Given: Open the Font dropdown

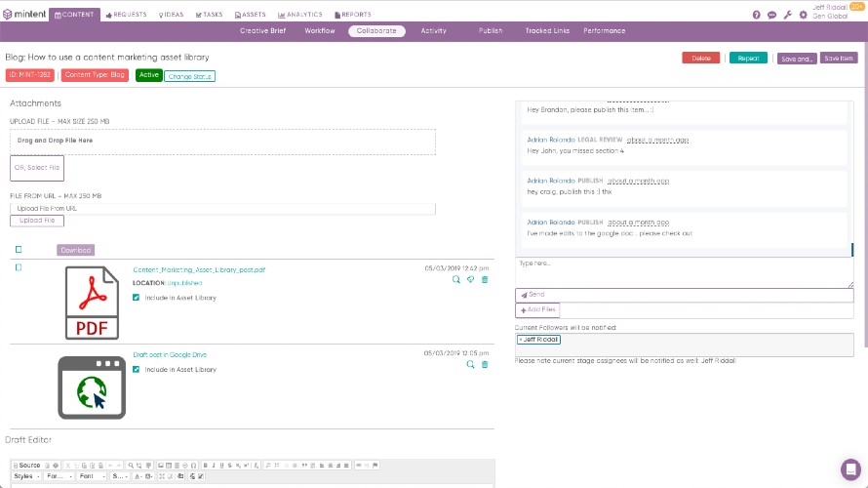Looking at the screenshot, I should pos(93,476).
